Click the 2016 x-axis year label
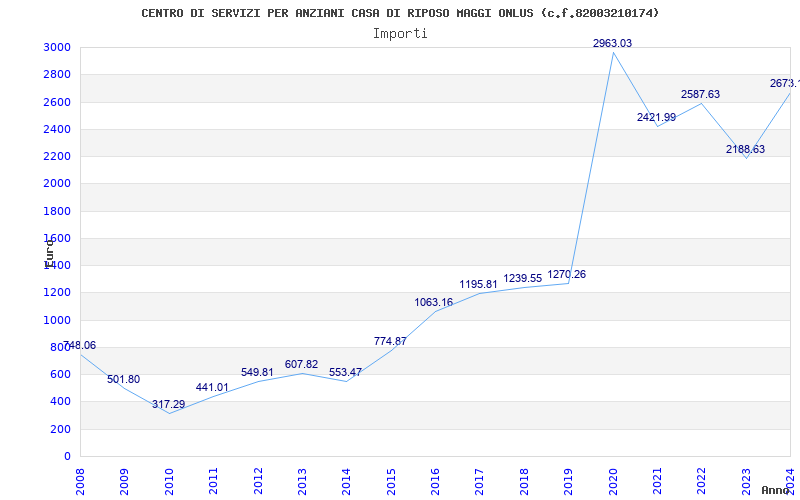800x500 pixels. (x=435, y=481)
